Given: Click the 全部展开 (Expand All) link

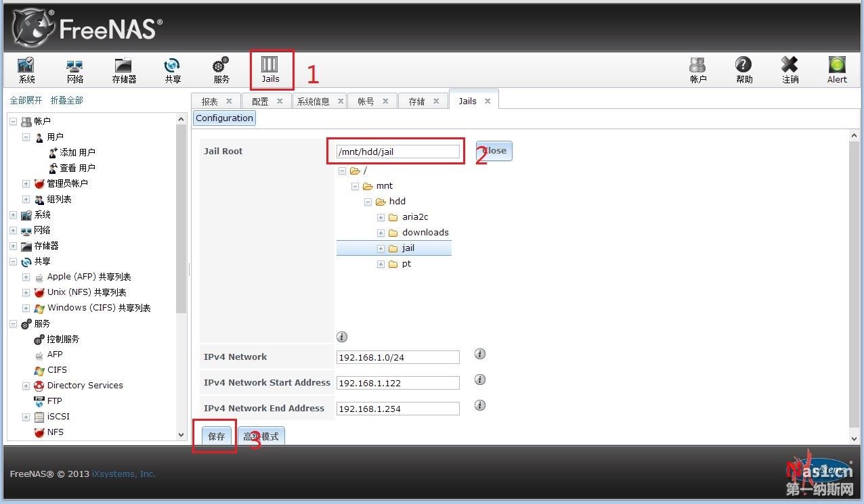Looking at the screenshot, I should pyautogui.click(x=26, y=100).
